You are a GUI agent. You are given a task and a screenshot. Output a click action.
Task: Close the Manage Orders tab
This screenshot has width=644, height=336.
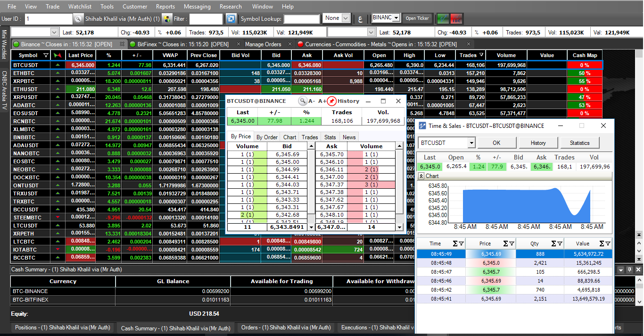tap(291, 44)
